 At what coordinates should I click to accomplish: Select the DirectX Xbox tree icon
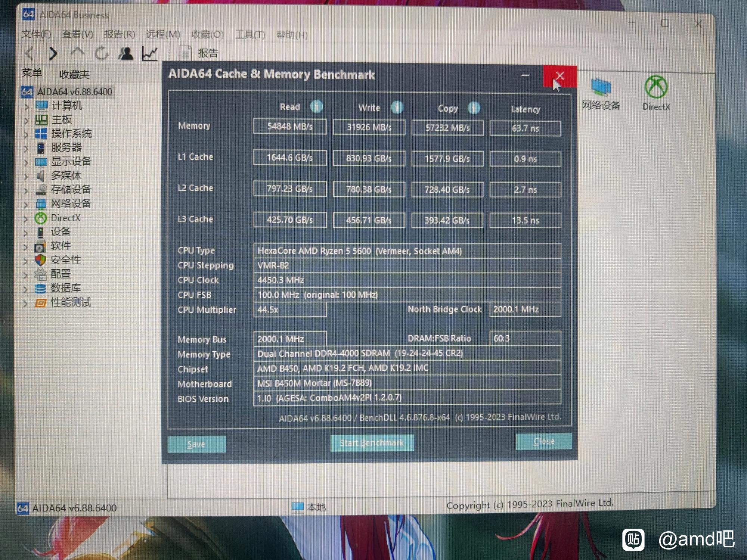point(40,218)
